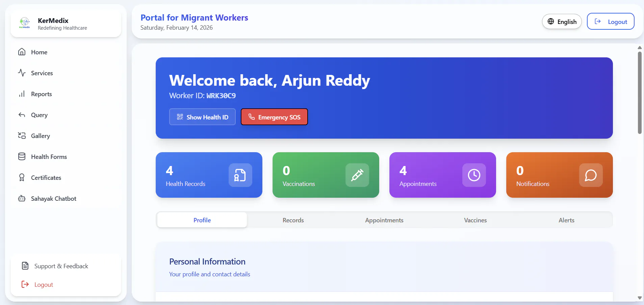Open the English language selector

tap(562, 22)
